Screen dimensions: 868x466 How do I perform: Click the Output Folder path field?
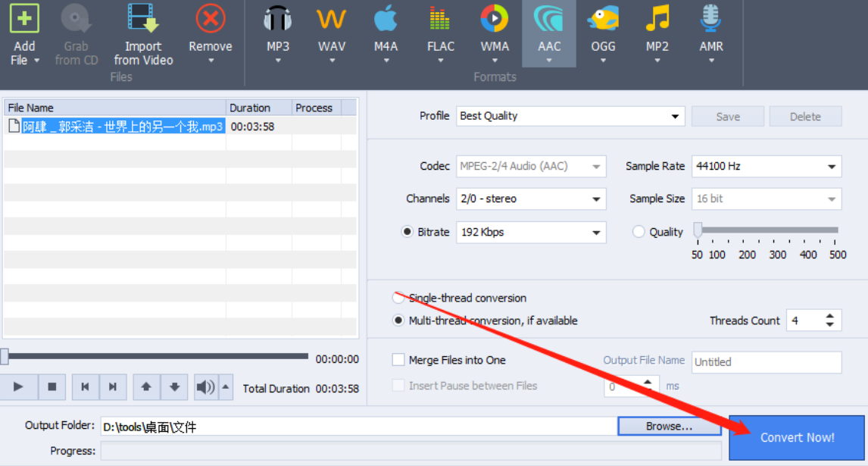pos(359,427)
